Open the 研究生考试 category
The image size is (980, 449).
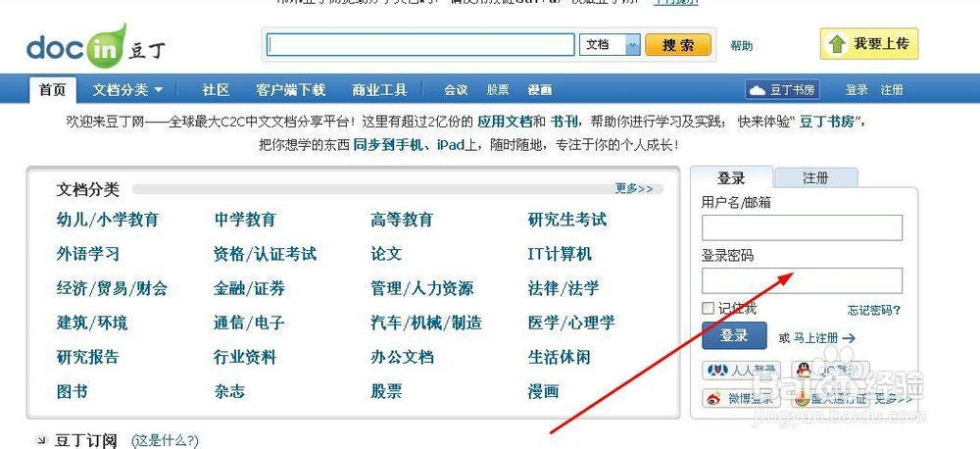[x=566, y=220]
